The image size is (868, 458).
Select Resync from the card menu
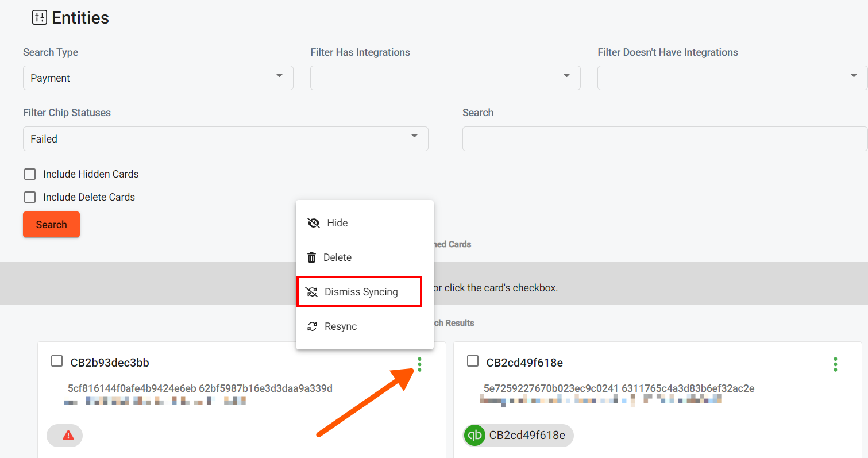(x=364, y=326)
